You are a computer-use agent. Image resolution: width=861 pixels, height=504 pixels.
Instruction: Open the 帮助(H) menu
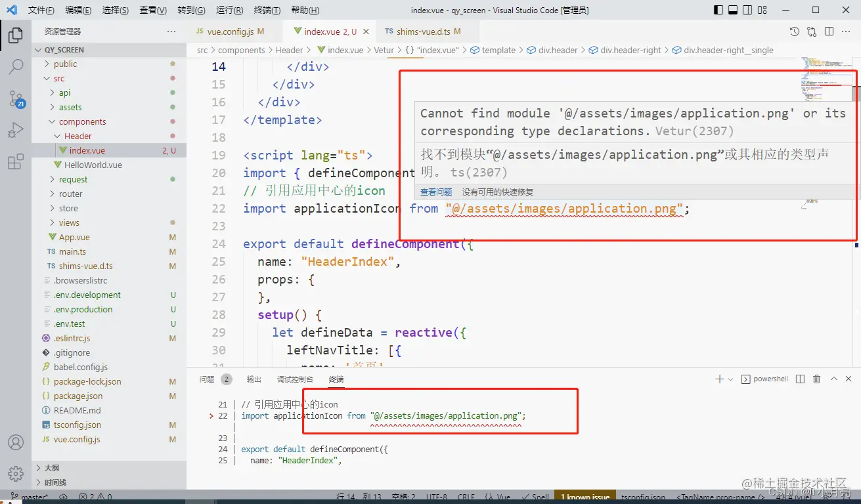pos(305,10)
